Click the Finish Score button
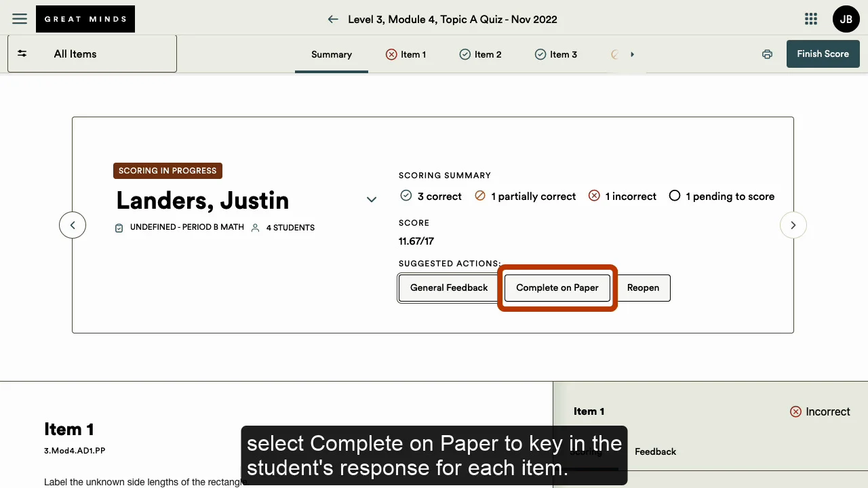 (x=823, y=54)
